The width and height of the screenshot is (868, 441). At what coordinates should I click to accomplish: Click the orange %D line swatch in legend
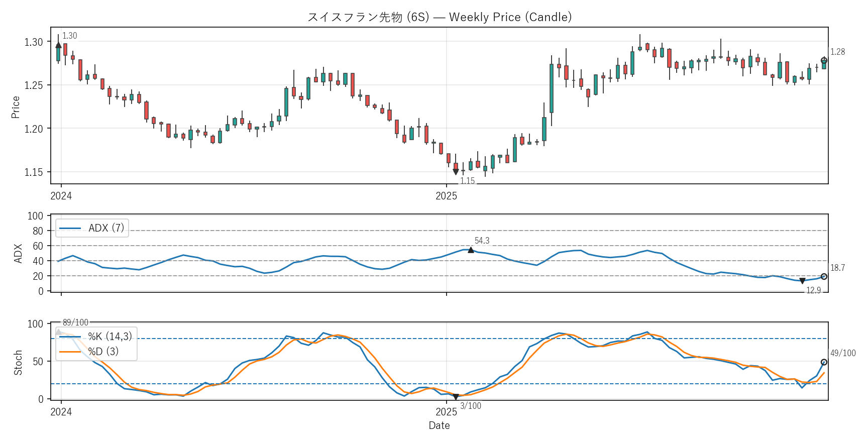[70, 352]
